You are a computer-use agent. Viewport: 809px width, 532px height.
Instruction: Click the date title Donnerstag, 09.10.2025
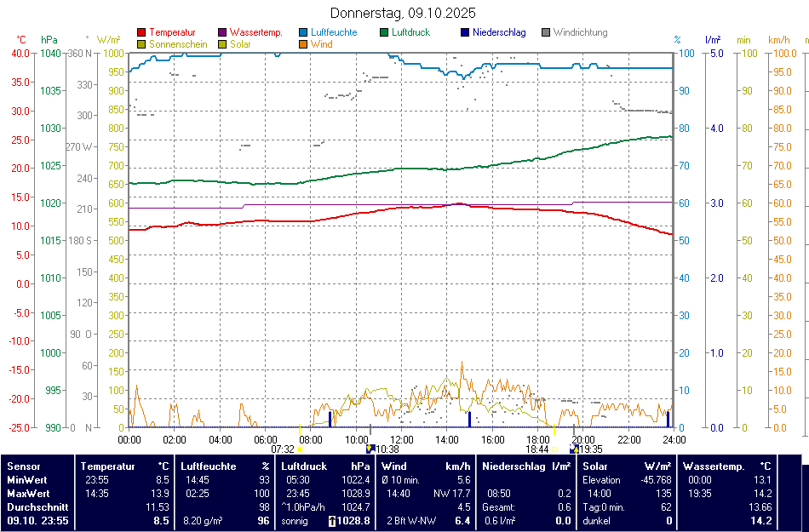[x=403, y=14]
